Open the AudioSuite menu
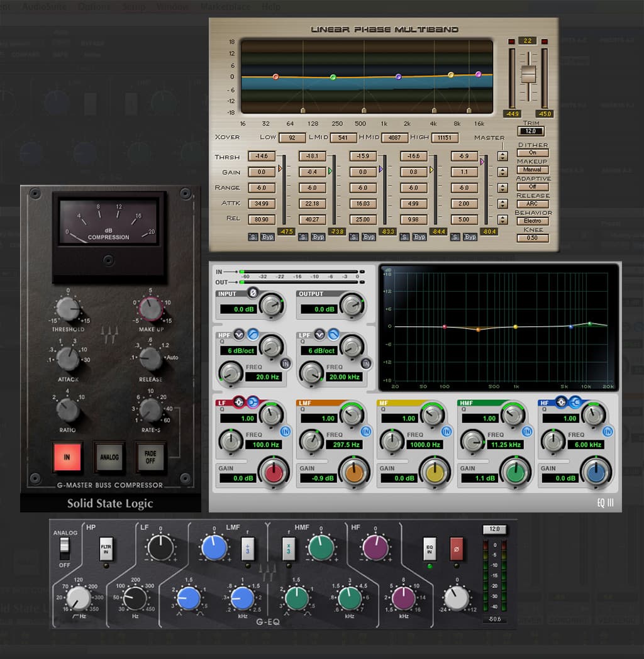Viewport: 644px width, 659px height. tap(44, 7)
